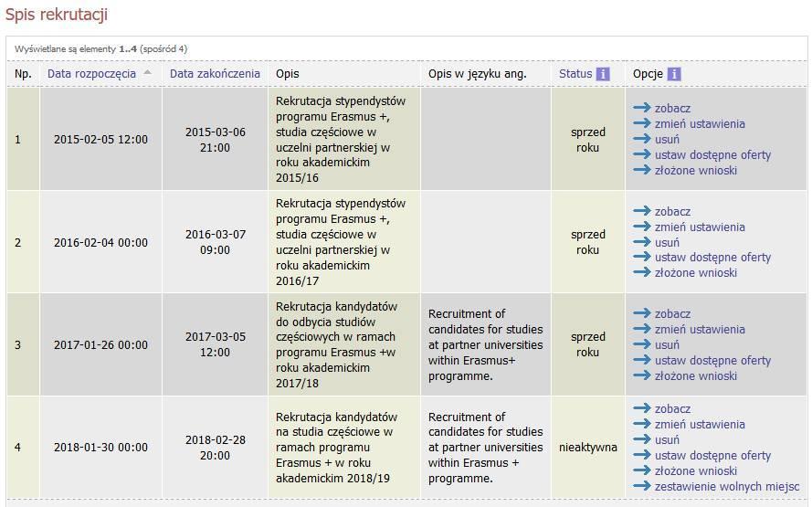Open 'złożone wnioski' for row 1
This screenshot has width=812, height=507.
pyautogui.click(x=695, y=171)
